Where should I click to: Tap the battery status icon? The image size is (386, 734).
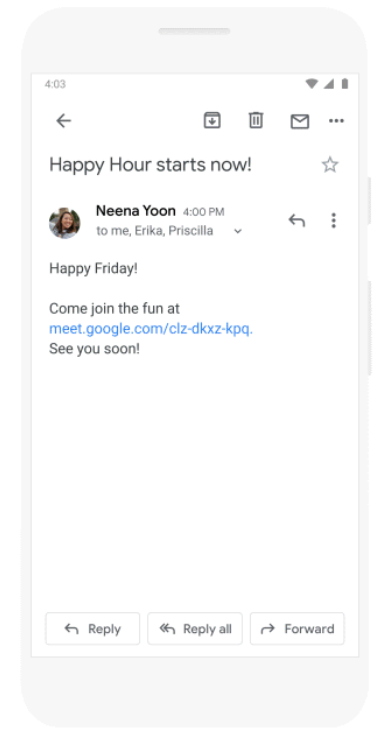coord(345,84)
